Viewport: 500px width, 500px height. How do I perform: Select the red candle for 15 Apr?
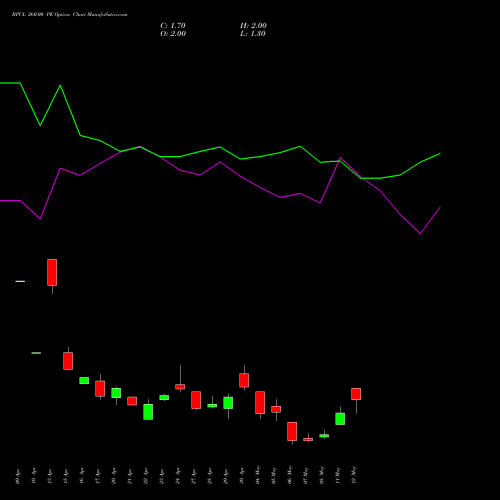(68, 361)
